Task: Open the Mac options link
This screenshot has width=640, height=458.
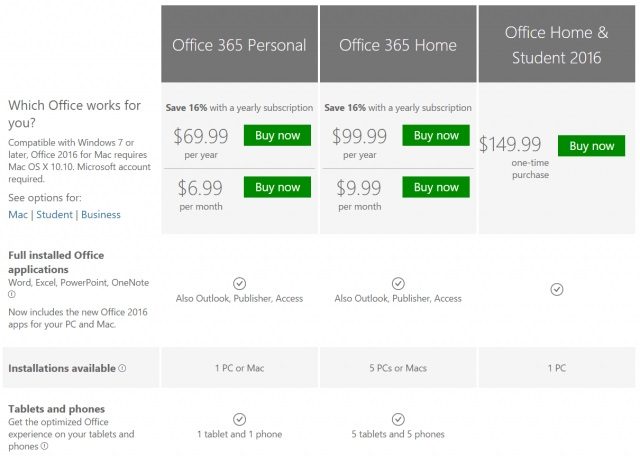Action: [x=18, y=214]
